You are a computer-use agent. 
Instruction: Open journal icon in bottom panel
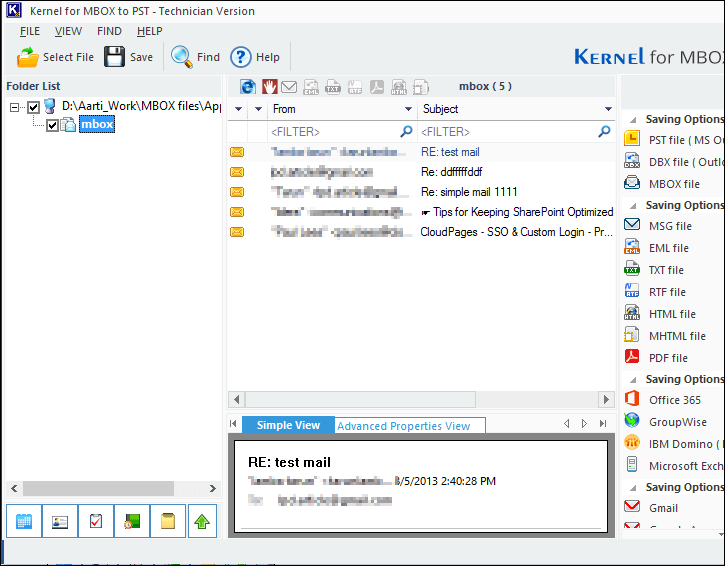[x=132, y=521]
